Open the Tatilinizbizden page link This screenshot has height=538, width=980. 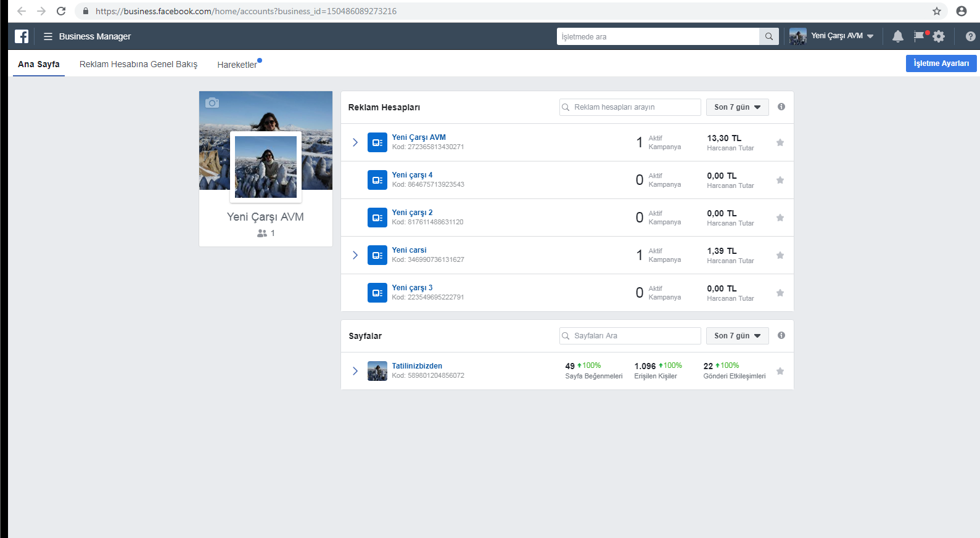[417, 366]
